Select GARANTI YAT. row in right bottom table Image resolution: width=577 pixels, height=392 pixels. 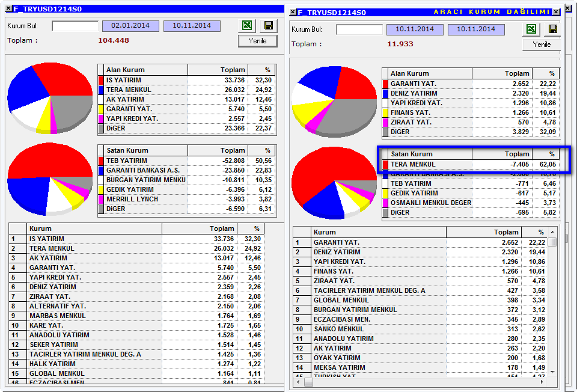point(420,242)
